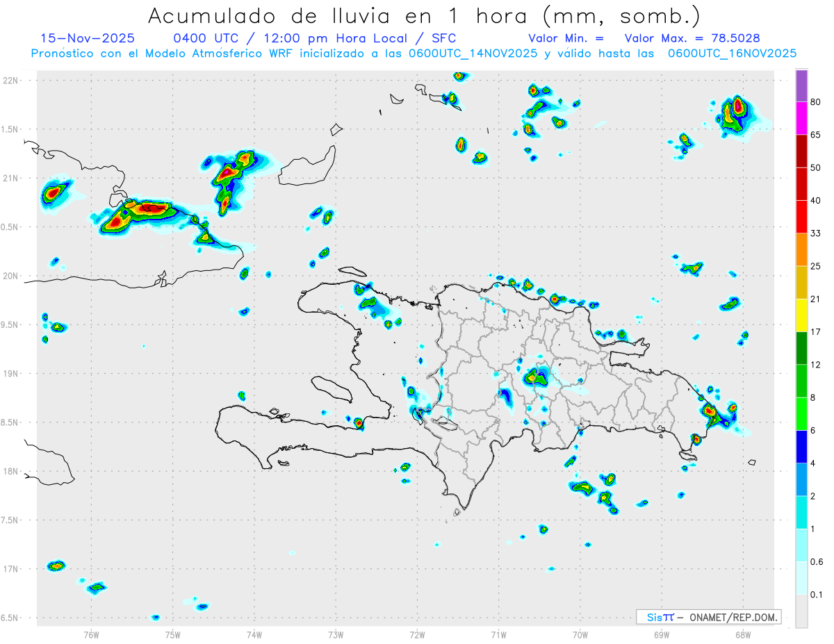Click the "Valor Max. = 78.5028" value
834x644 pixels.
pyautogui.click(x=692, y=38)
